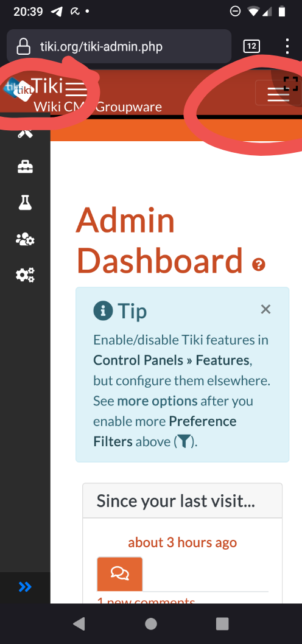Viewport: 302px width, 644px height.
Task: Click the new comments speech bubble icon
Action: coord(119,574)
